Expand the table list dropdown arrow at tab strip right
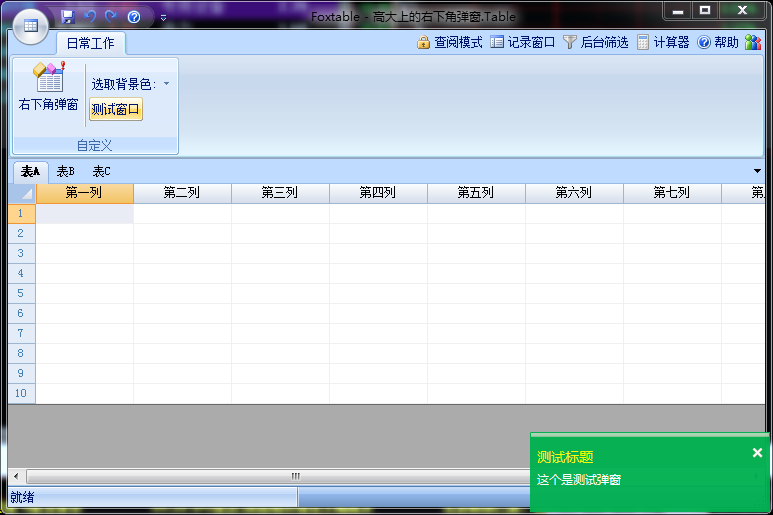Image resolution: width=773 pixels, height=515 pixels. point(757,171)
